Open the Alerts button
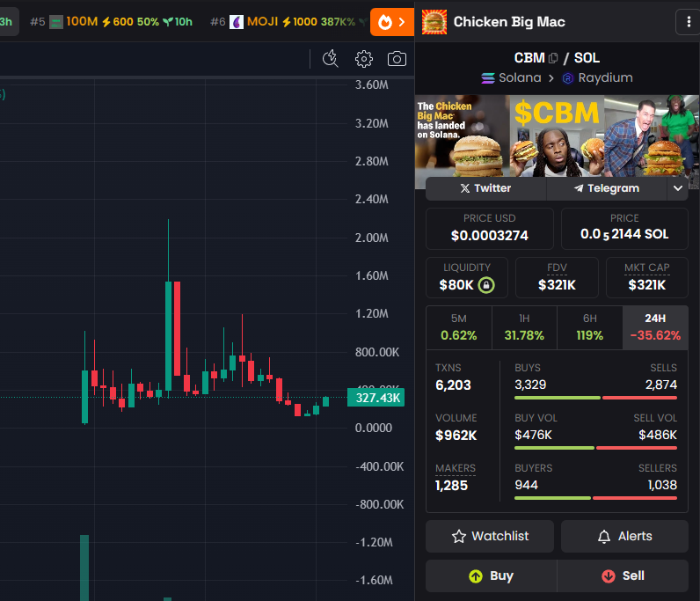The image size is (700, 601). coord(624,536)
